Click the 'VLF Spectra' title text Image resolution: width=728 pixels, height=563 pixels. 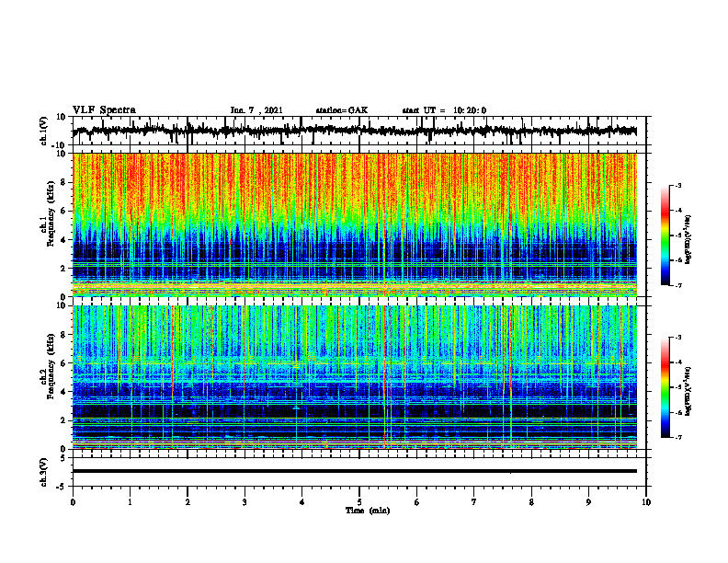coord(104,110)
